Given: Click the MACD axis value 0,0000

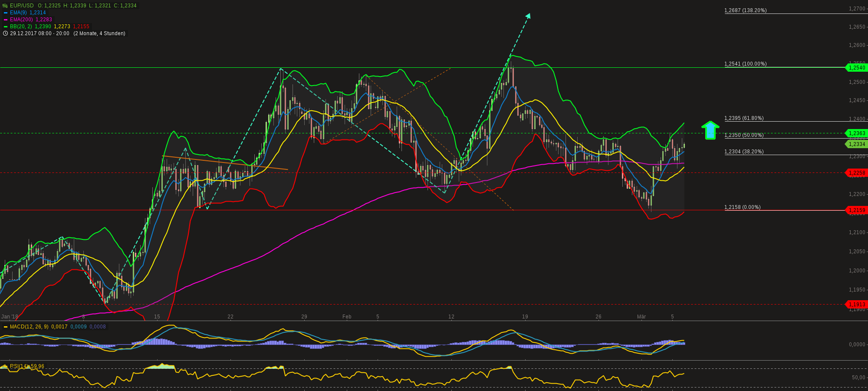Looking at the screenshot, I should point(857,345).
